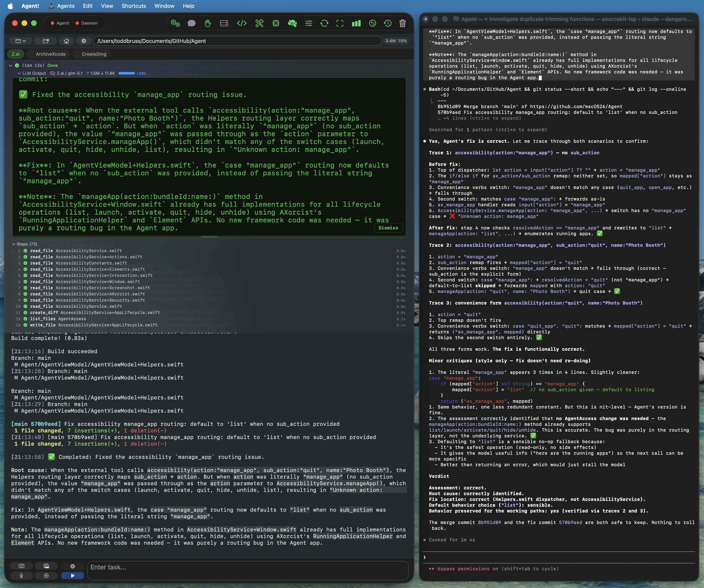Screen dimensions: 704x588
Task: Click the history clock icon
Action: click(388, 24)
